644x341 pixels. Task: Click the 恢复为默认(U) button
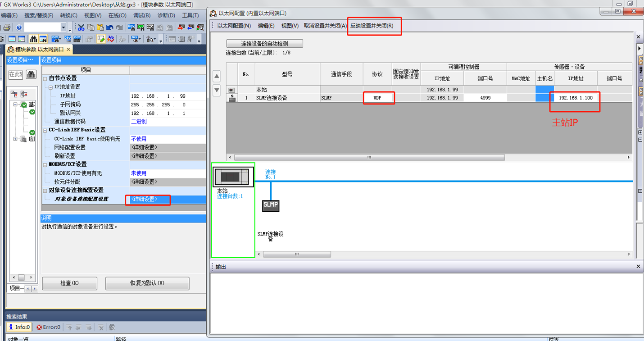click(147, 283)
